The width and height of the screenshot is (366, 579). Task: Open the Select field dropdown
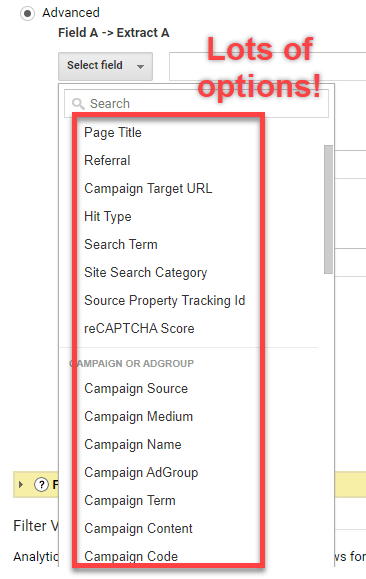(x=105, y=66)
